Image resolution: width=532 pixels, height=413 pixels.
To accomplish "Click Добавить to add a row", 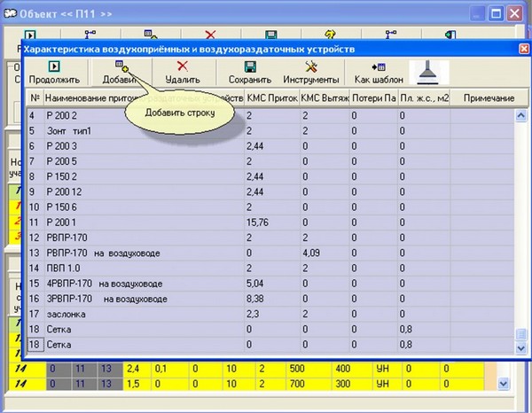I will (x=120, y=72).
